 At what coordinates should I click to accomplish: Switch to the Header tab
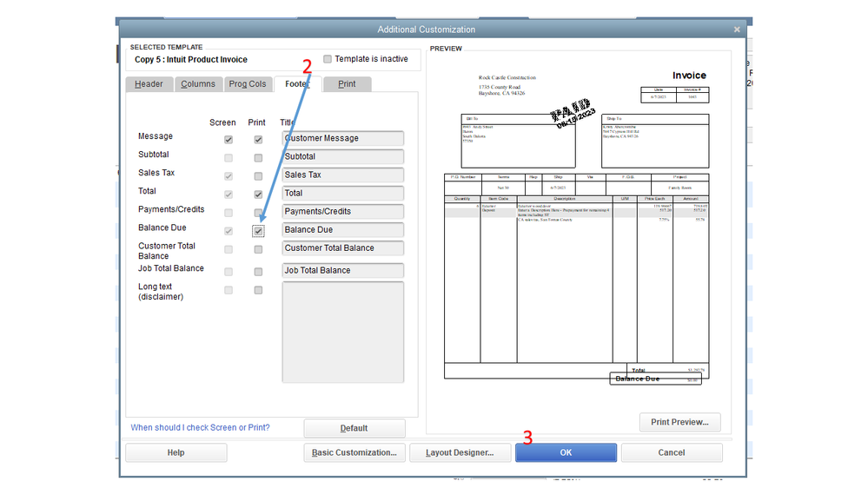click(x=149, y=84)
